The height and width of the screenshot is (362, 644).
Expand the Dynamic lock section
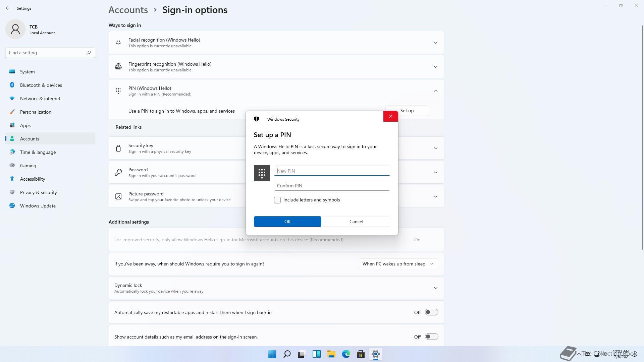point(436,288)
